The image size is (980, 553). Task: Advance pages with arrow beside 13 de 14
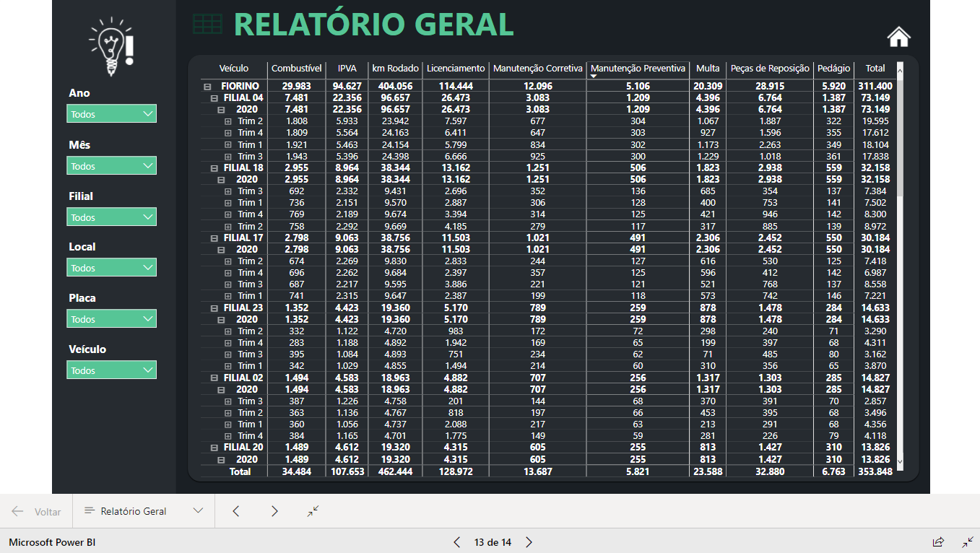pyautogui.click(x=529, y=541)
